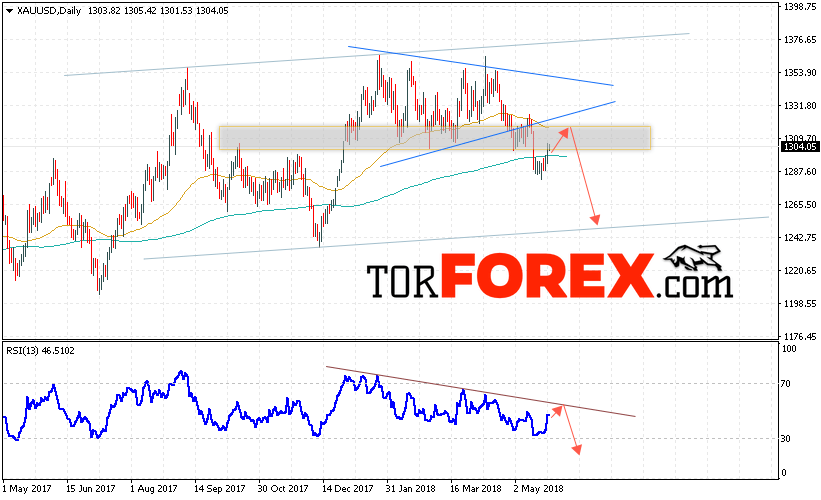Click the 15 Jun 2017 date label
The height and width of the screenshot is (500, 821).
[91, 488]
